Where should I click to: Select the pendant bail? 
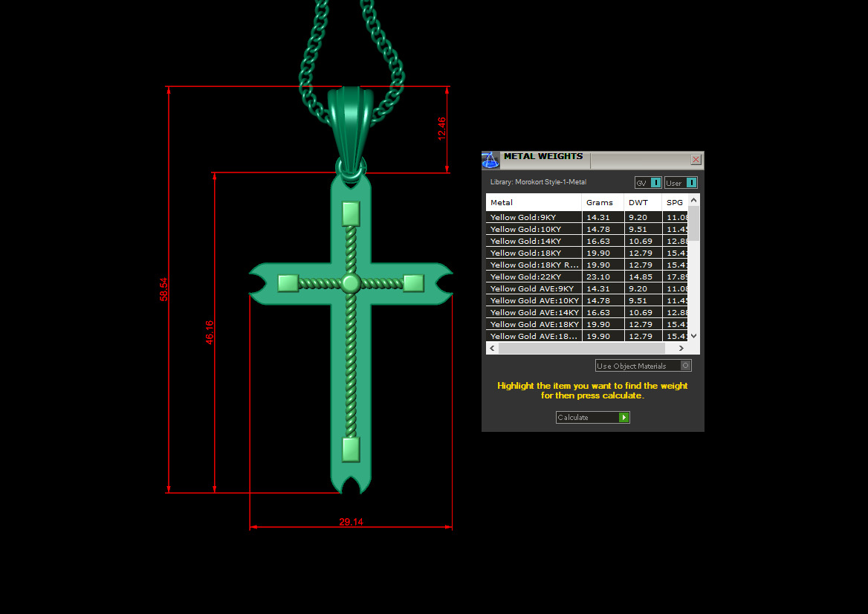tap(351, 130)
